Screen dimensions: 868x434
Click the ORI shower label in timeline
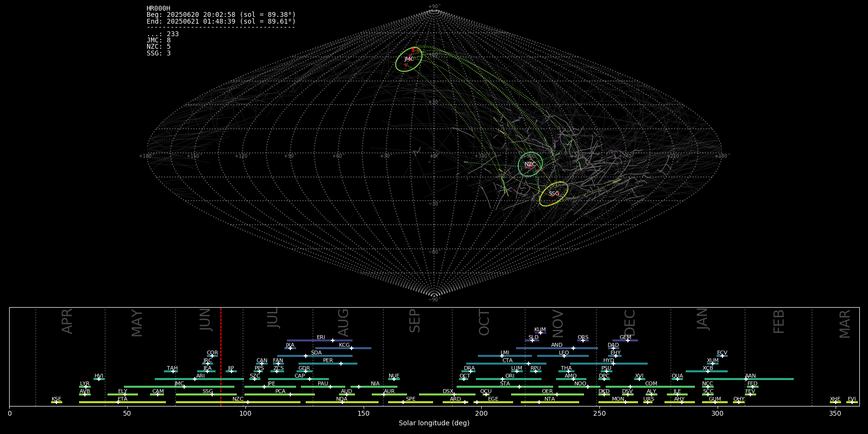pos(510,376)
